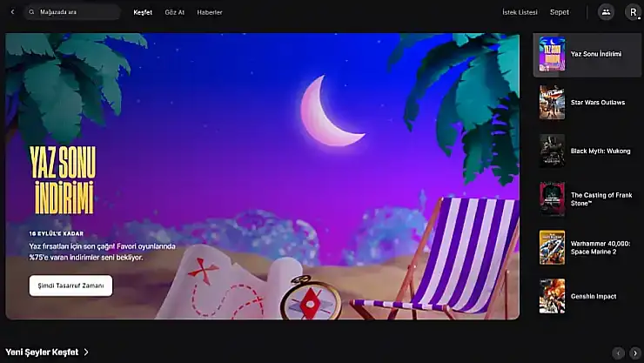Screen dimensions: 644x363
Task: Go back using the left arrow
Action: click(13, 12)
